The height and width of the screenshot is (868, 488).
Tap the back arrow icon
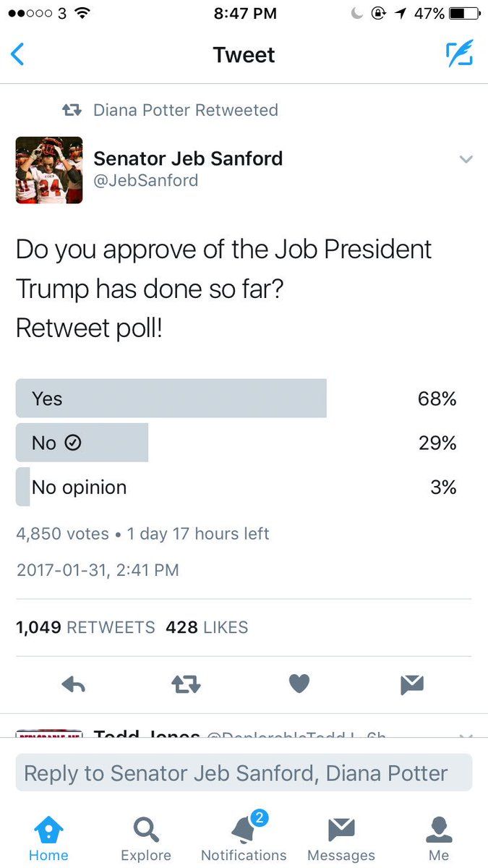point(18,55)
